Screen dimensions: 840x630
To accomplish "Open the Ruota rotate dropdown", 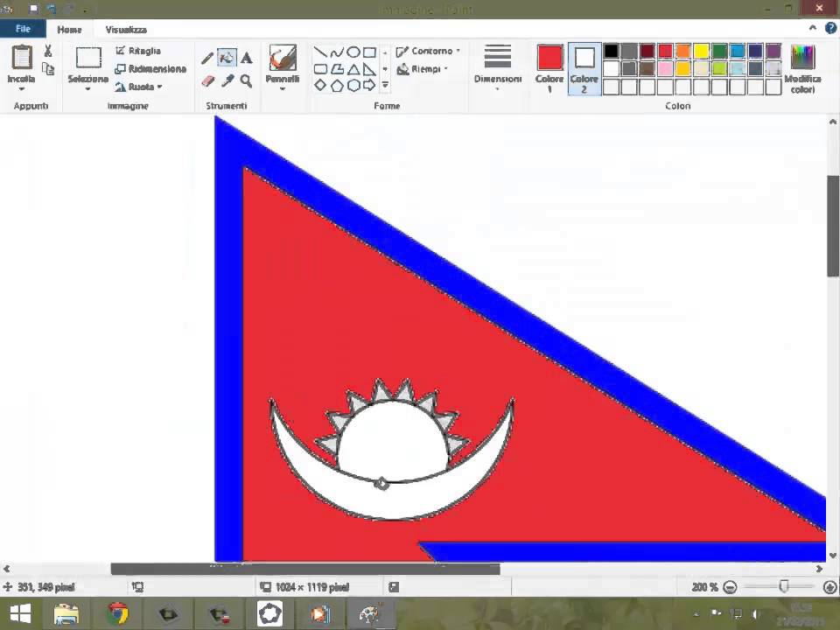I will [138, 87].
